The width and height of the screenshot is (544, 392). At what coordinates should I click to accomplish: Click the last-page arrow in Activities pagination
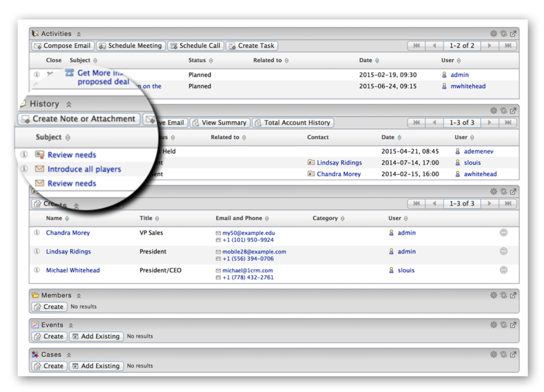tap(508, 45)
